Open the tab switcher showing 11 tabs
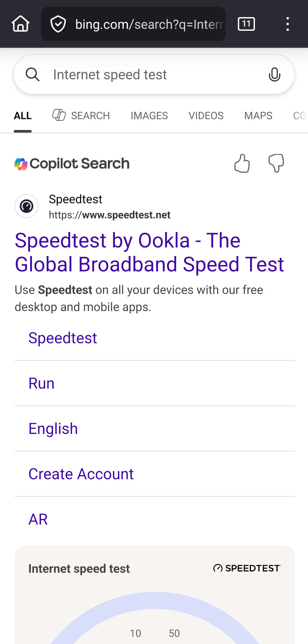This screenshot has height=644, width=308. [246, 24]
